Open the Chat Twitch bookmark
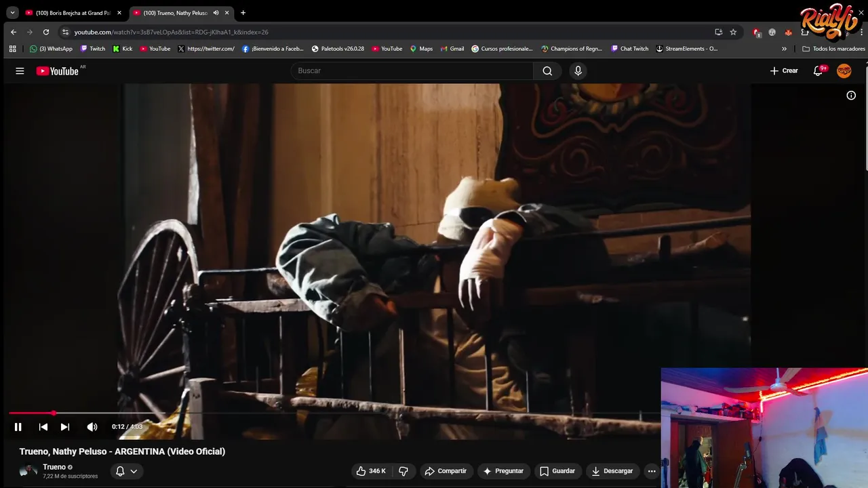The image size is (868, 488). pos(629,49)
